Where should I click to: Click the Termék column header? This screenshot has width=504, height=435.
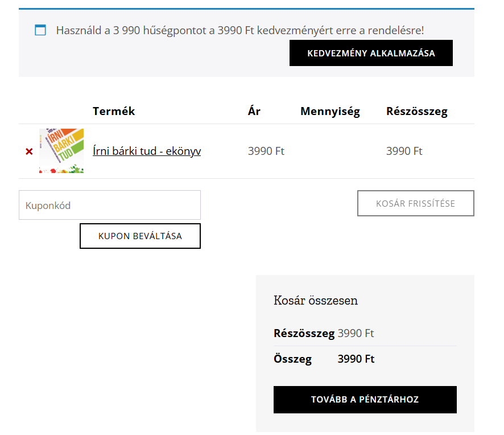coord(114,111)
